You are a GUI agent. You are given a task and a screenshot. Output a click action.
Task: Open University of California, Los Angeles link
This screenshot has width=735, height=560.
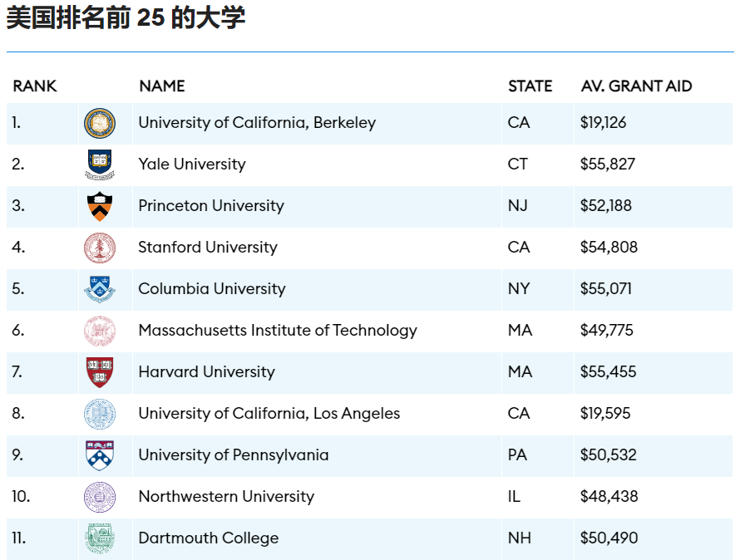tap(269, 414)
